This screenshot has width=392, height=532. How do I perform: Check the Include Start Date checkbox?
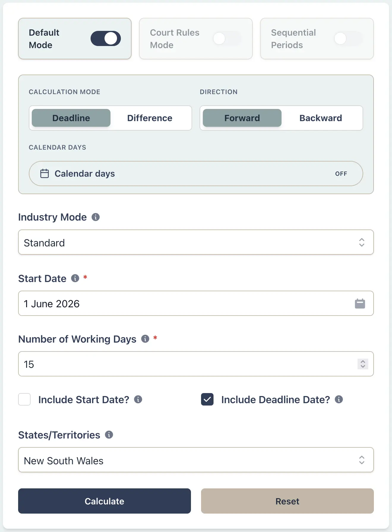click(x=24, y=399)
